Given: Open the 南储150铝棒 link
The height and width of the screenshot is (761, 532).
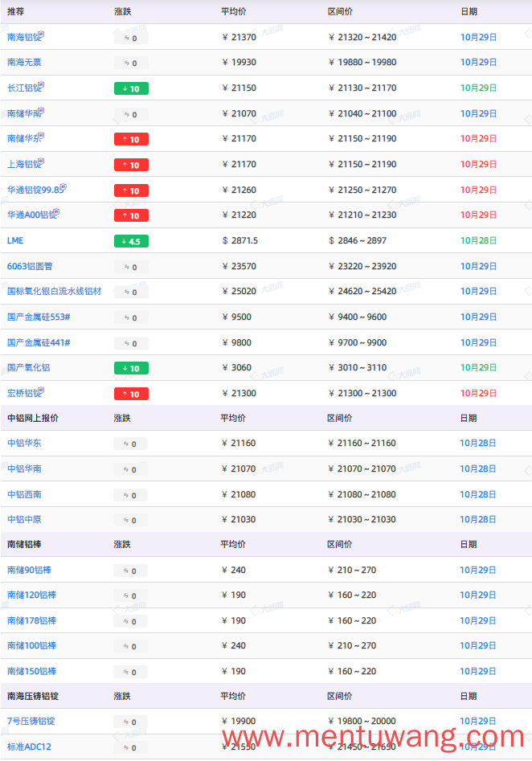Looking at the screenshot, I should 31,671.
